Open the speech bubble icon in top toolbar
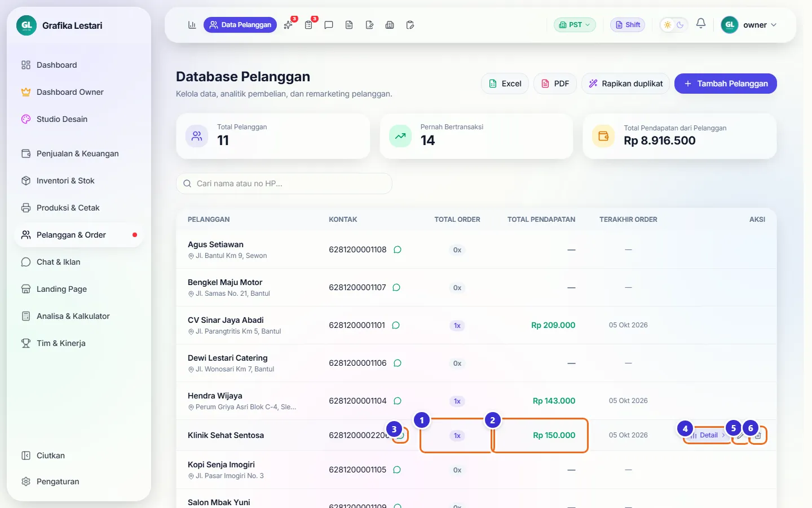Screen dimensions: 812x508 click(x=329, y=25)
